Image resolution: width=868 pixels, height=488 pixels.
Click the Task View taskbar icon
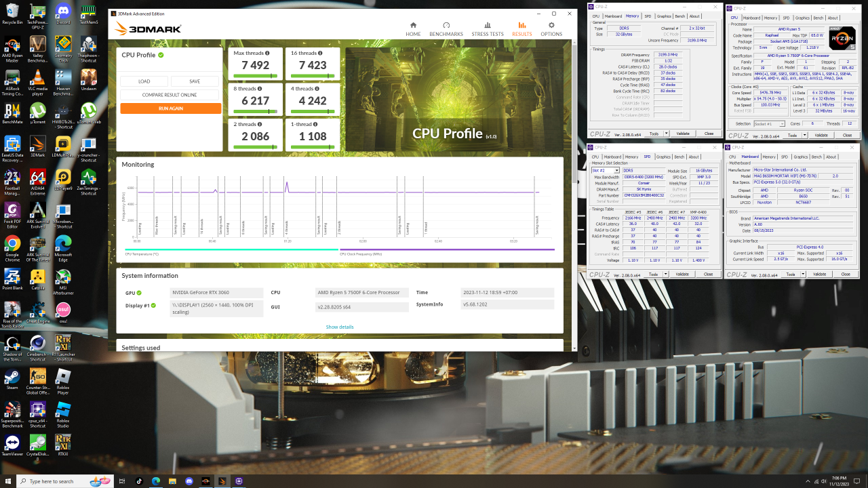122,481
